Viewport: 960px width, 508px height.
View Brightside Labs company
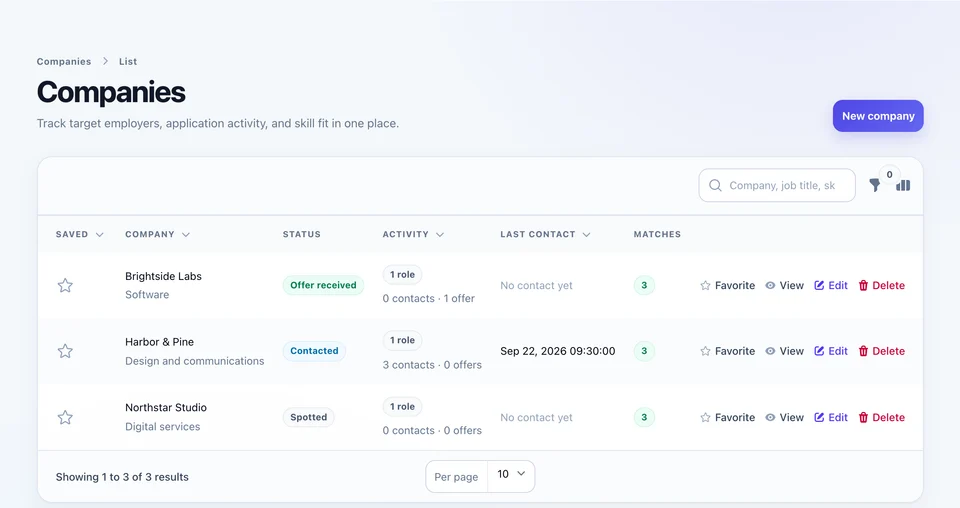[x=784, y=285]
